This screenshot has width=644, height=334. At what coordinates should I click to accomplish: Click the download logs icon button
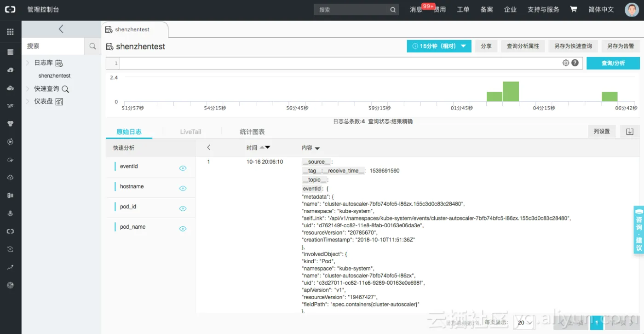[x=630, y=132]
